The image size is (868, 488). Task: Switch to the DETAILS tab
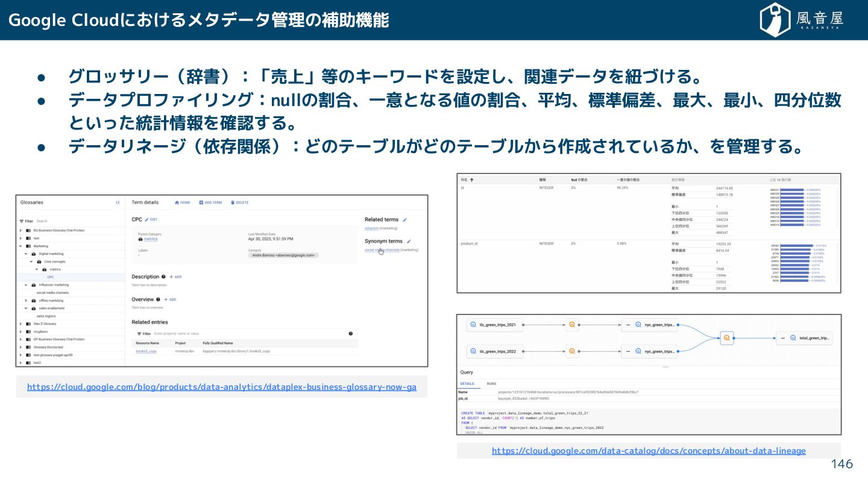point(467,383)
